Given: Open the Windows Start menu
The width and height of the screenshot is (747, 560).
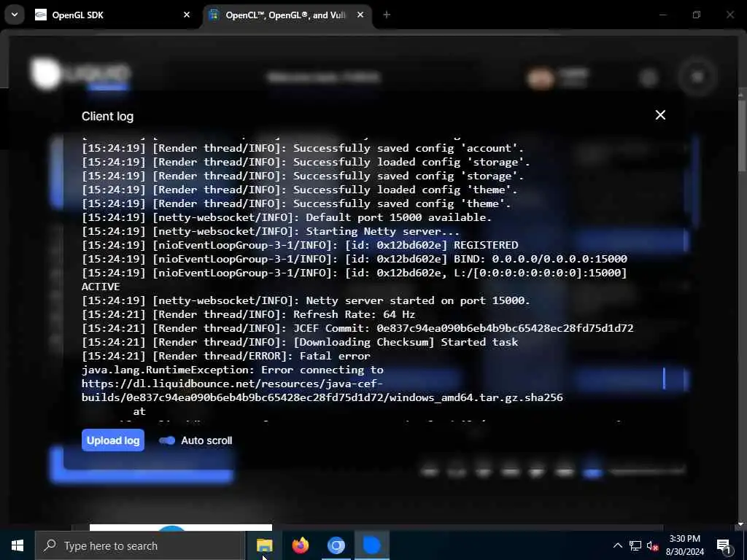Looking at the screenshot, I should coord(18,545).
